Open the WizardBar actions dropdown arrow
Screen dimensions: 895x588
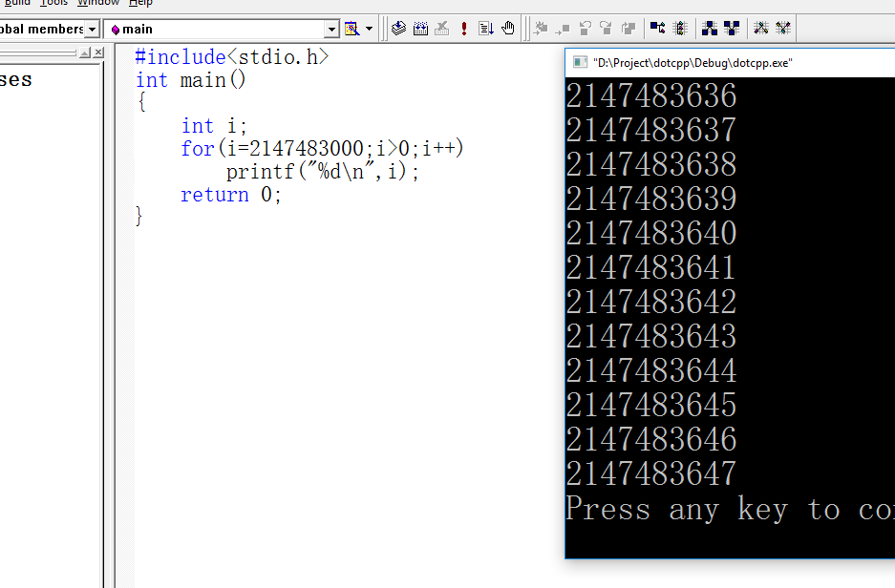[370, 30]
